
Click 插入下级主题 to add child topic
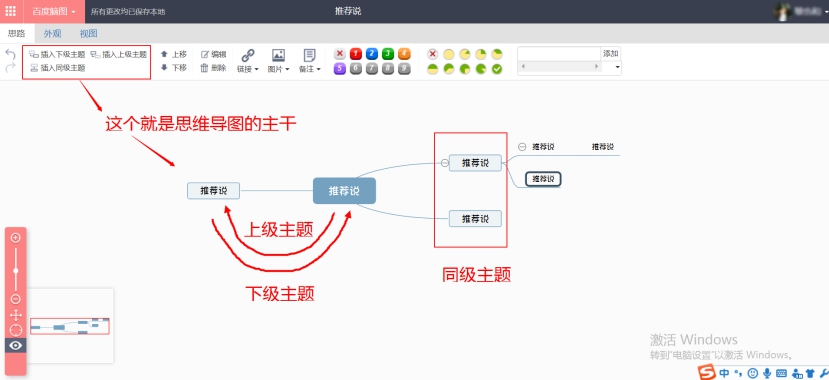[57, 54]
